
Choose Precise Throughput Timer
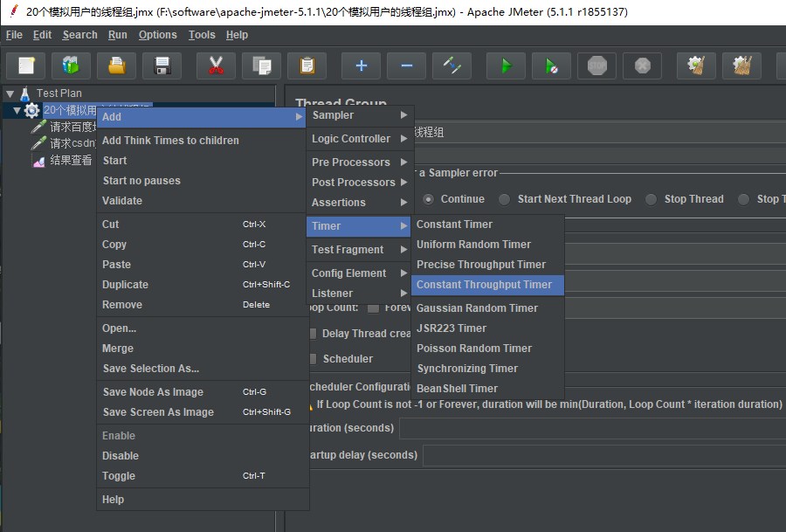point(487,265)
